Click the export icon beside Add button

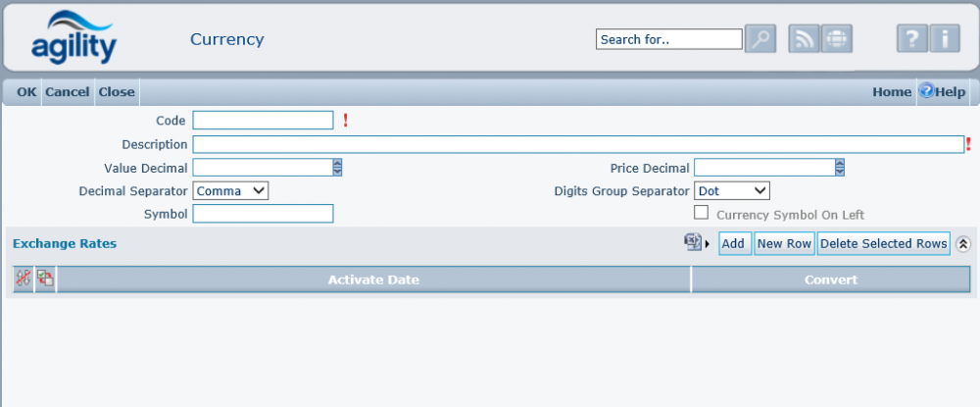point(694,242)
